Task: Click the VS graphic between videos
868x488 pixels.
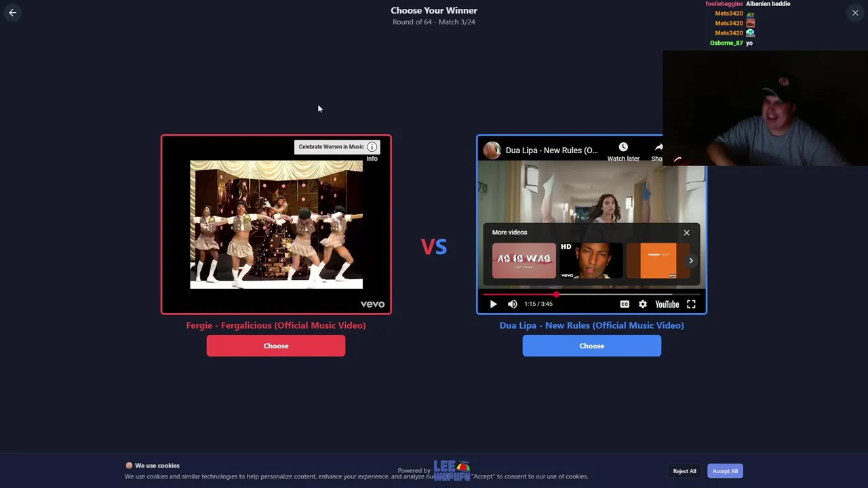Action: coord(434,247)
